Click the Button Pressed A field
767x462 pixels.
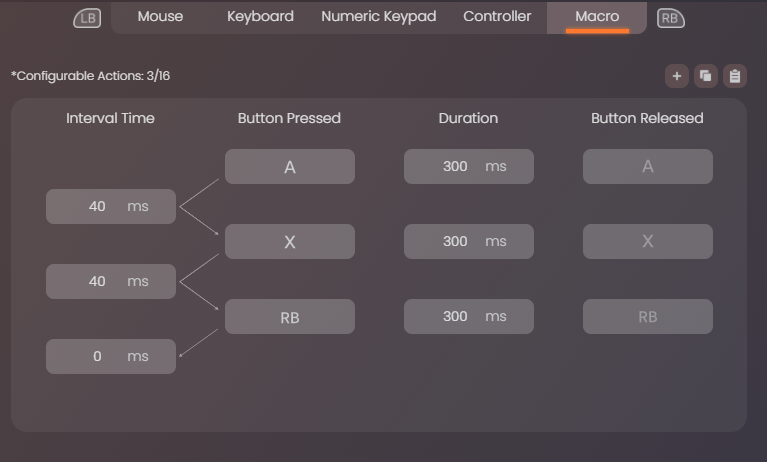point(290,166)
